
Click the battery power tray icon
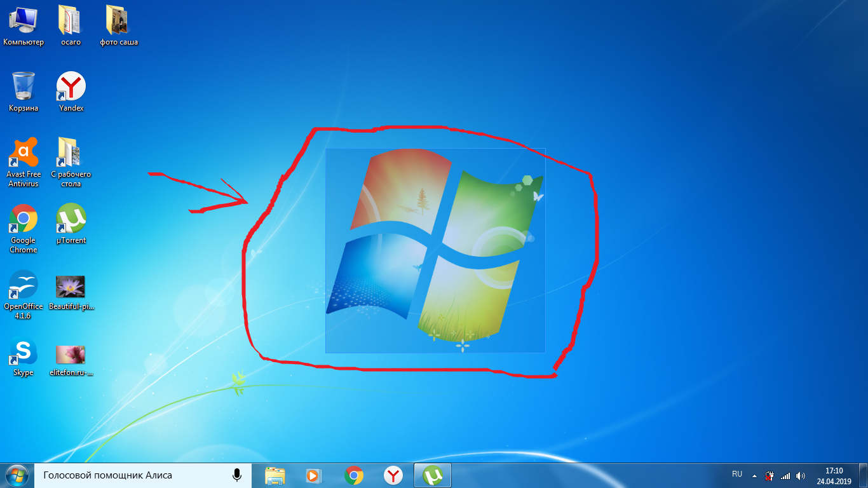pos(770,475)
